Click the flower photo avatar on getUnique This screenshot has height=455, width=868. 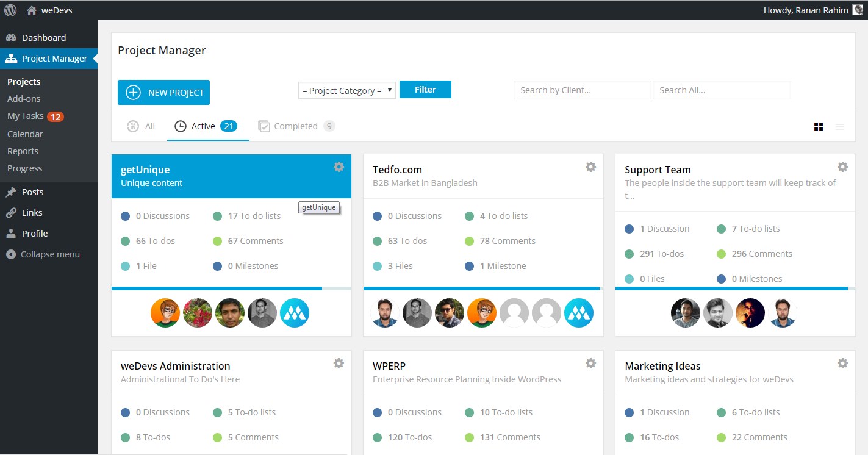(198, 313)
